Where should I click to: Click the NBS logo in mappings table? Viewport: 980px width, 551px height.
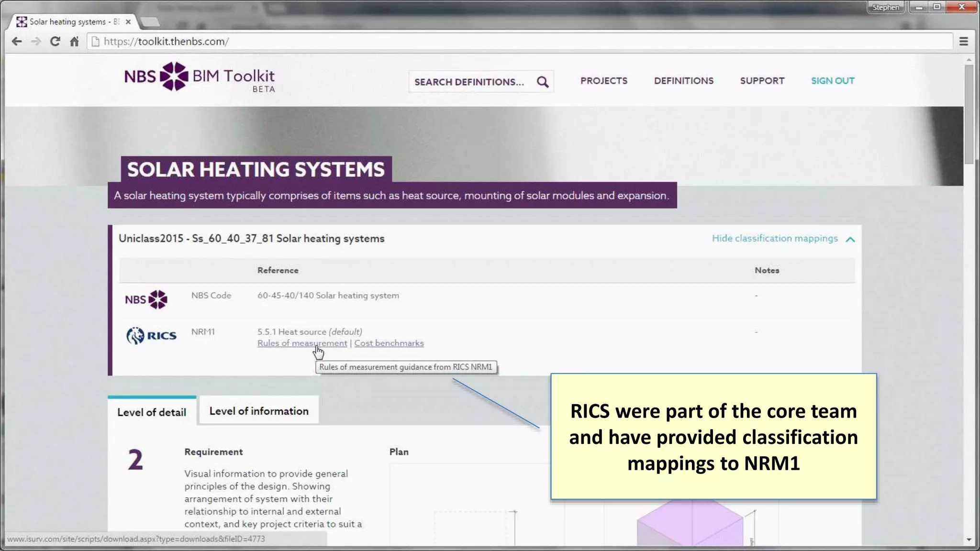146,299
